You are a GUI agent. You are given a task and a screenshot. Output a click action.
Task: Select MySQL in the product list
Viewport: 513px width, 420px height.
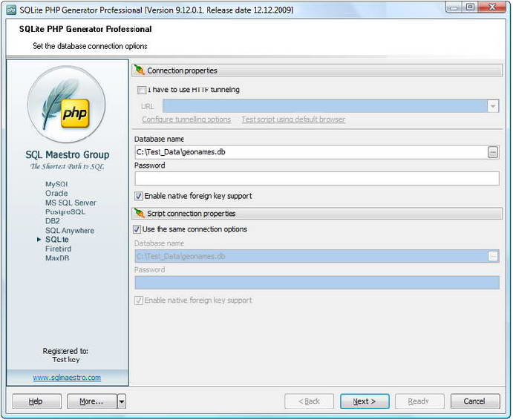[56, 184]
